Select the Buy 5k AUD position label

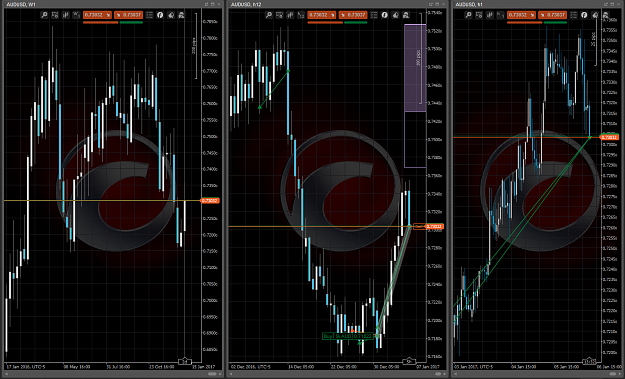[348, 336]
